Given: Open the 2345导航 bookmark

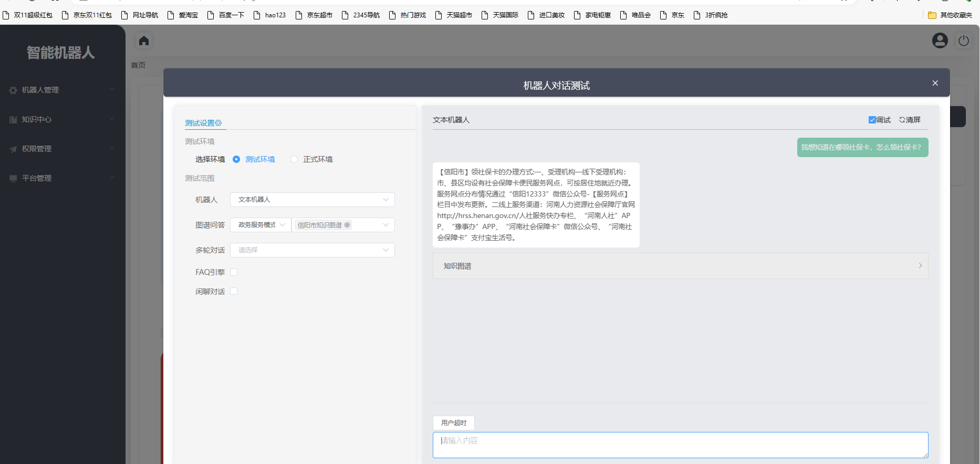Looking at the screenshot, I should (361, 15).
